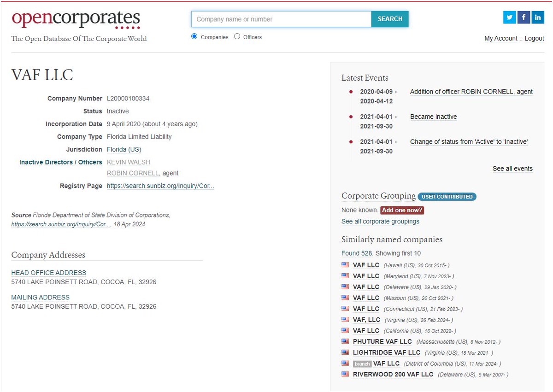553x392 pixels.
Task: Open 'Change of status' event link
Action: click(469, 141)
